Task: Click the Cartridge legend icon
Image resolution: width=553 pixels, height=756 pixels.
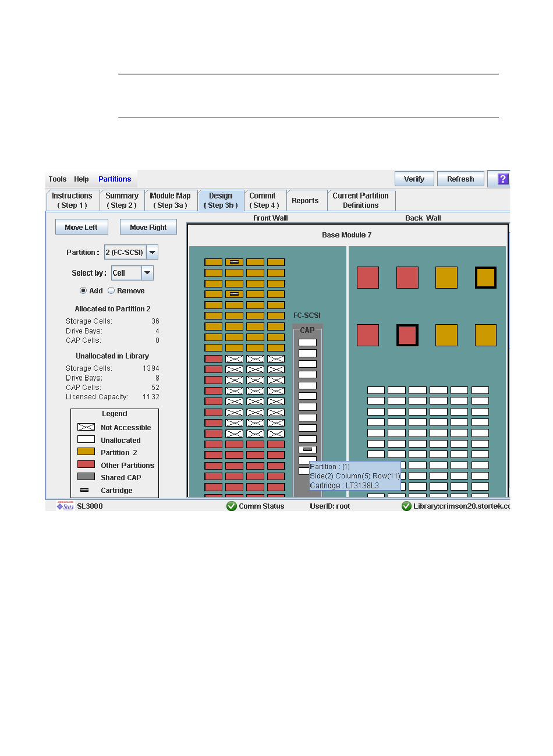Action: click(84, 490)
